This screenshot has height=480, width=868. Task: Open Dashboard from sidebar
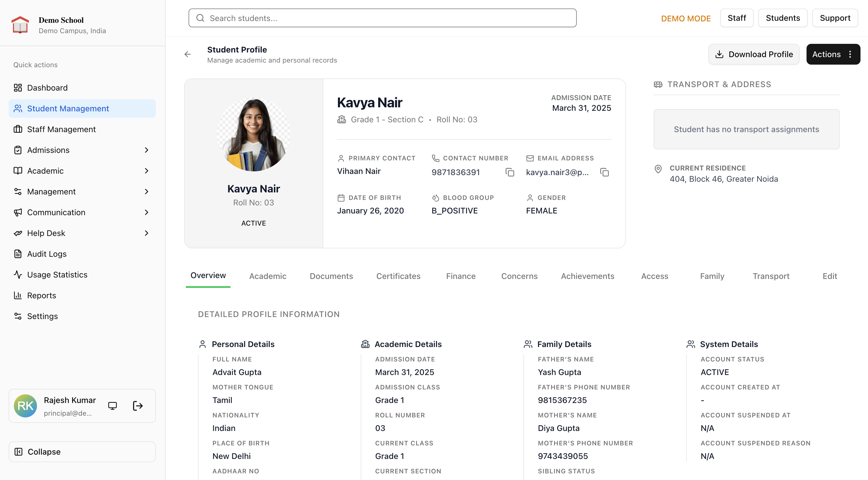(x=47, y=88)
